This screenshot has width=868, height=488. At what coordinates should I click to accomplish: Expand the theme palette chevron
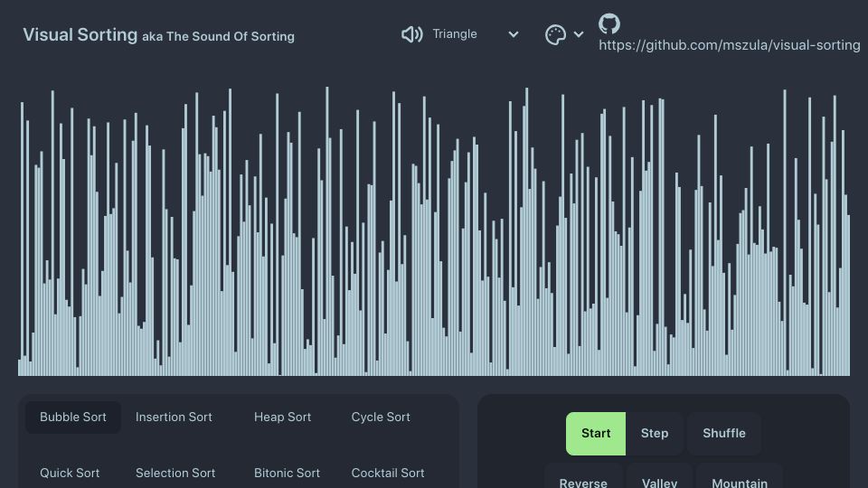coord(579,34)
